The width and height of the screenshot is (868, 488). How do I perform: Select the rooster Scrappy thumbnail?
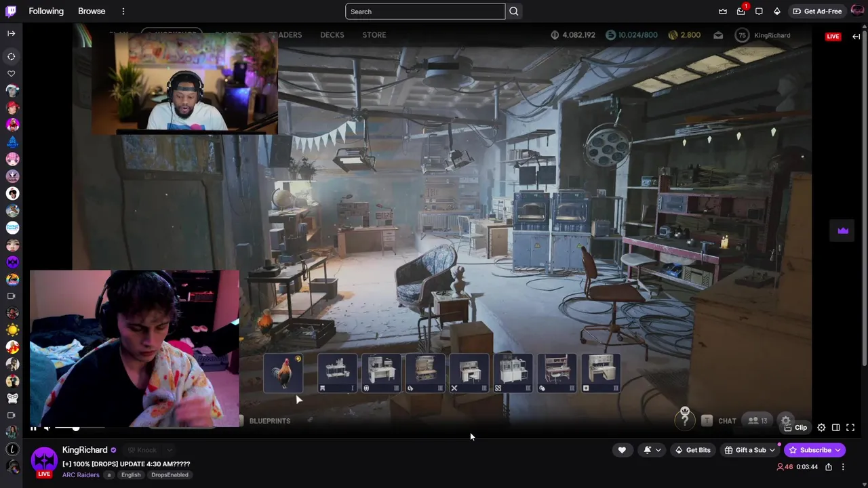click(283, 372)
